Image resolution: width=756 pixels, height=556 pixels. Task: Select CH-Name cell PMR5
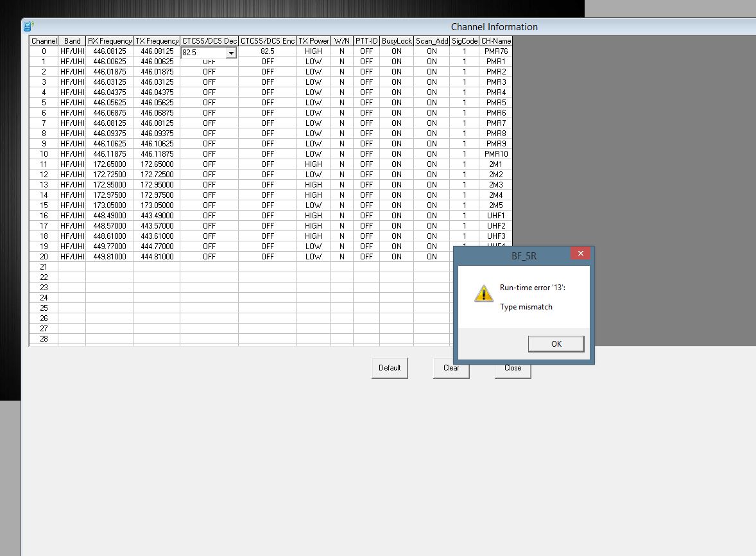coord(496,103)
